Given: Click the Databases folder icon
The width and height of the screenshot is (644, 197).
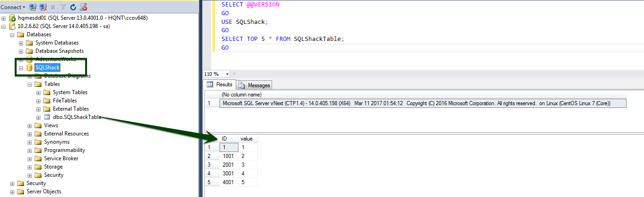Looking at the screenshot, I should click(21, 34).
